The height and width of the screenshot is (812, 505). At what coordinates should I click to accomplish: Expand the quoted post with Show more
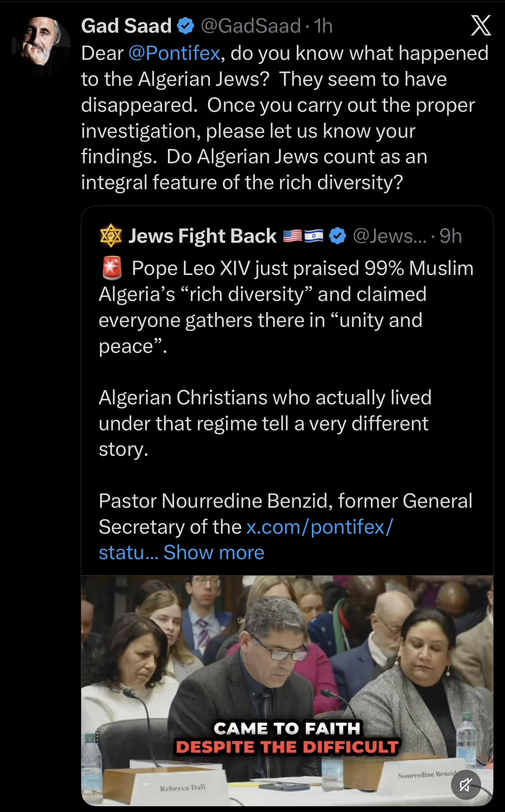pyautogui.click(x=214, y=552)
